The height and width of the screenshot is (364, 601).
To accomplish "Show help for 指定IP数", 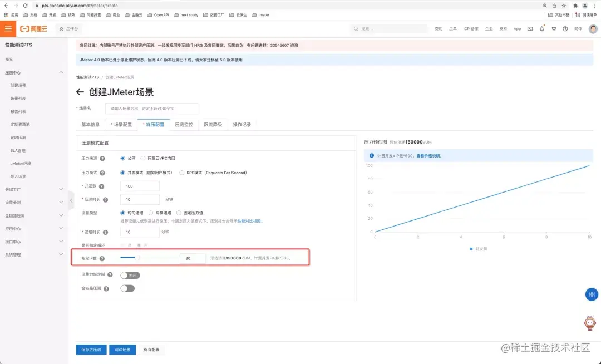I will tap(102, 259).
